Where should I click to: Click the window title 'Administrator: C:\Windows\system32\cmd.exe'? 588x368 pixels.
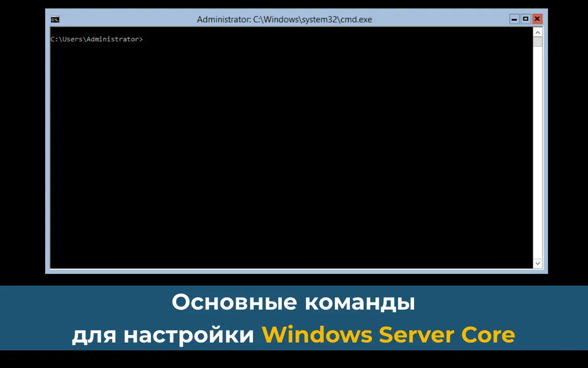(284, 20)
